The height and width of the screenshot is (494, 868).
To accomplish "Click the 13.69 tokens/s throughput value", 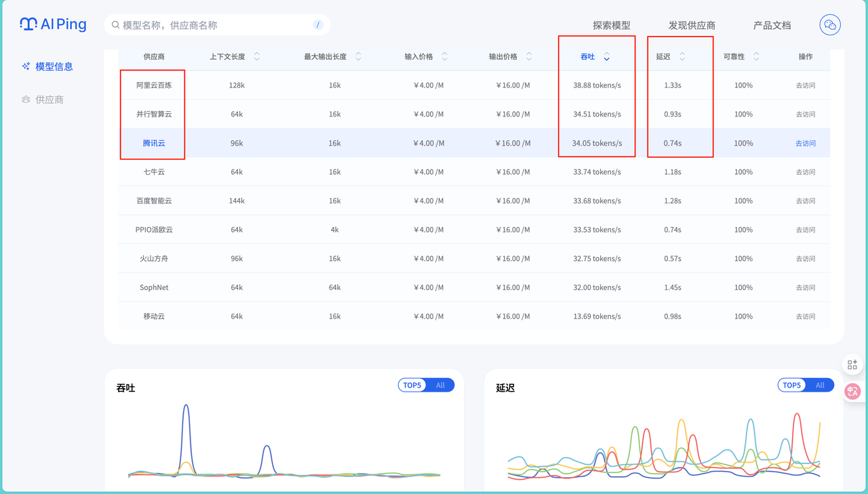I will tap(597, 316).
